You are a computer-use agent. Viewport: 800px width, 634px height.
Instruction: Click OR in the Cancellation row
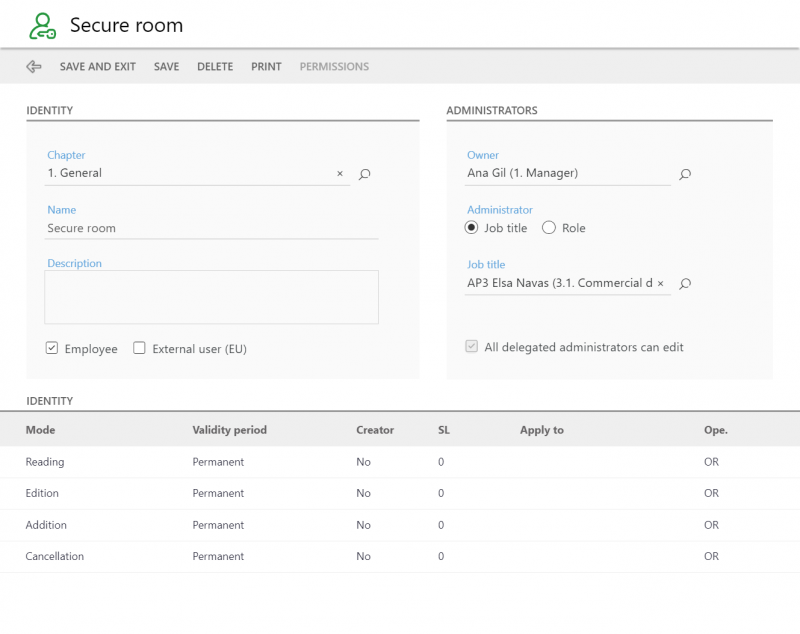tap(711, 556)
